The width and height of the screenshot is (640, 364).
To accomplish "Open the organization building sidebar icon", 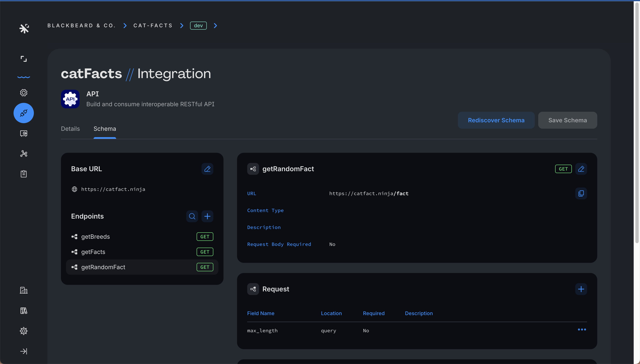I will [23, 290].
